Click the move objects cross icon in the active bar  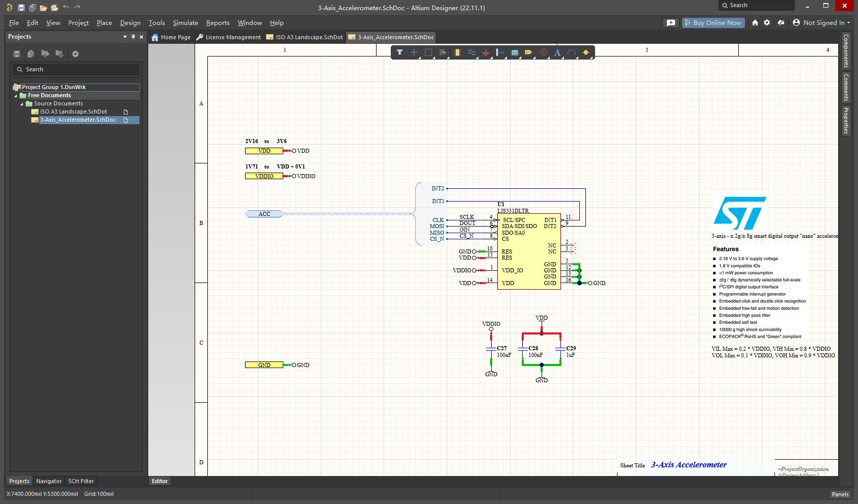pyautogui.click(x=414, y=52)
